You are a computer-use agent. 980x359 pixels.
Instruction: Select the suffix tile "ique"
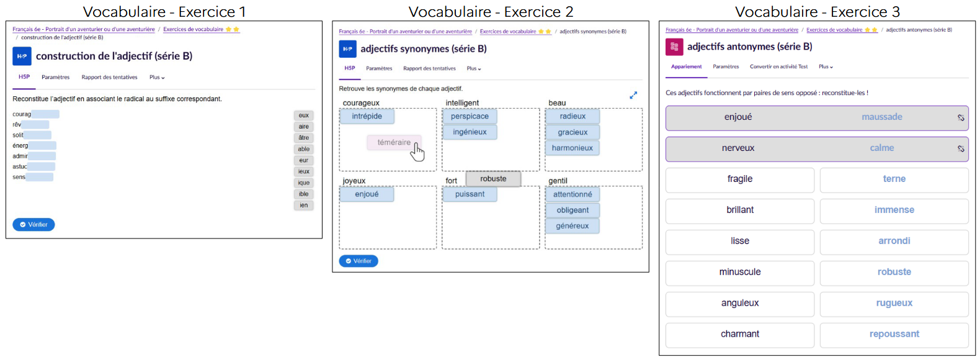303,183
